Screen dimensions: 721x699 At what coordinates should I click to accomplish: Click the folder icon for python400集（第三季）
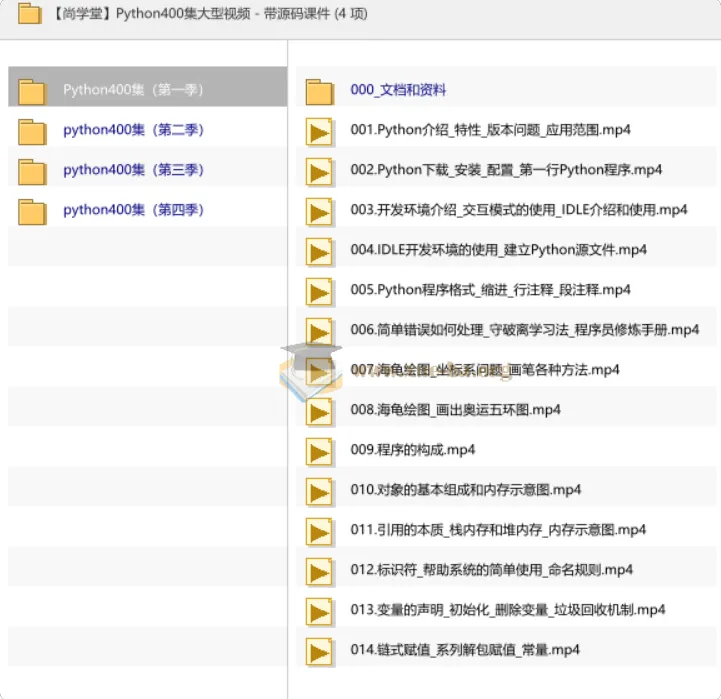point(32,172)
